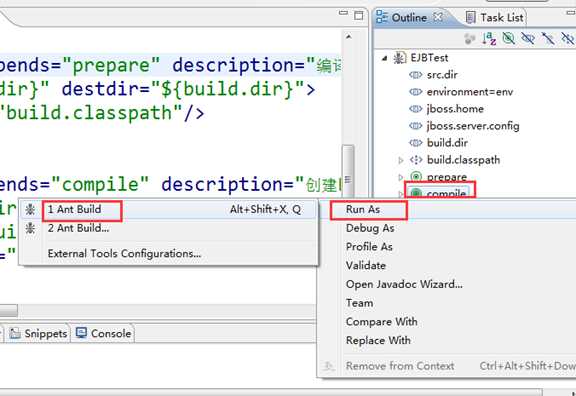Click the green target icon for compile
The image size is (576, 396).
click(x=416, y=192)
